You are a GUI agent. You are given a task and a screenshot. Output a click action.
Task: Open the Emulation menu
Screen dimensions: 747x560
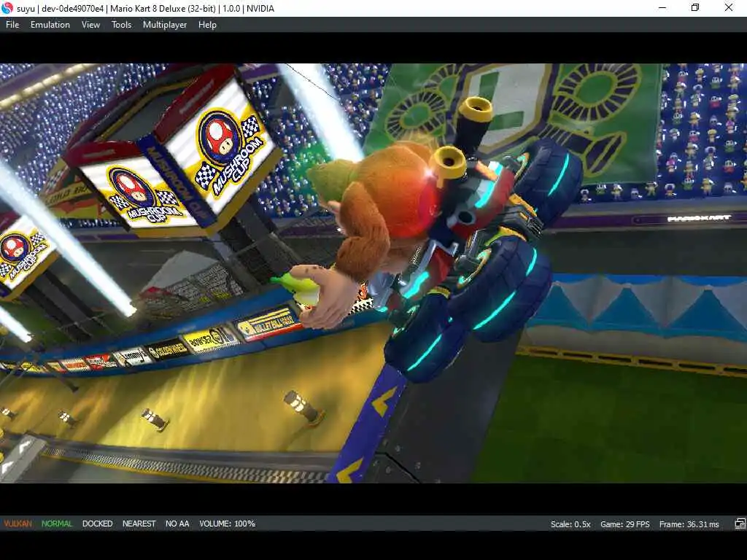tap(50, 25)
